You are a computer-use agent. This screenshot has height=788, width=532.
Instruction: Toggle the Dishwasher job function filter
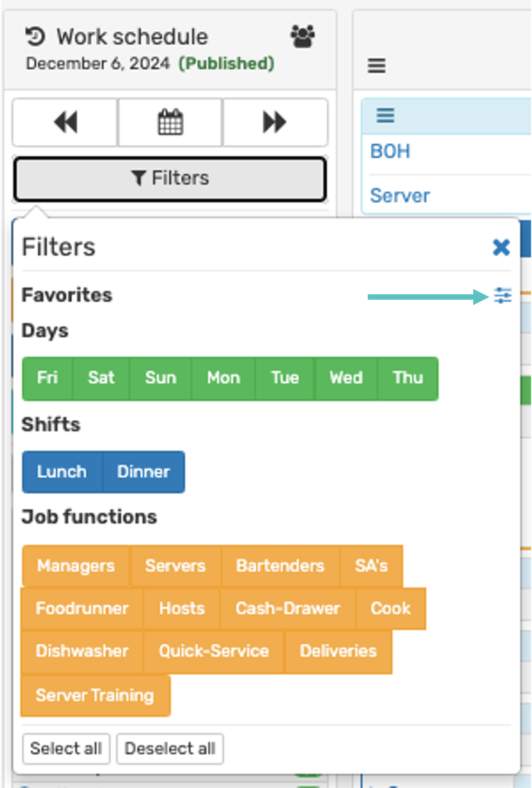[x=82, y=651]
